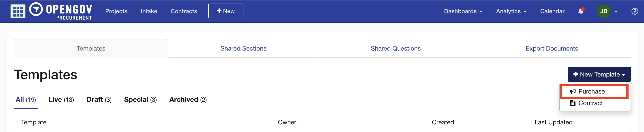
Task: Expand the Analytics dropdown
Action: pos(511,11)
